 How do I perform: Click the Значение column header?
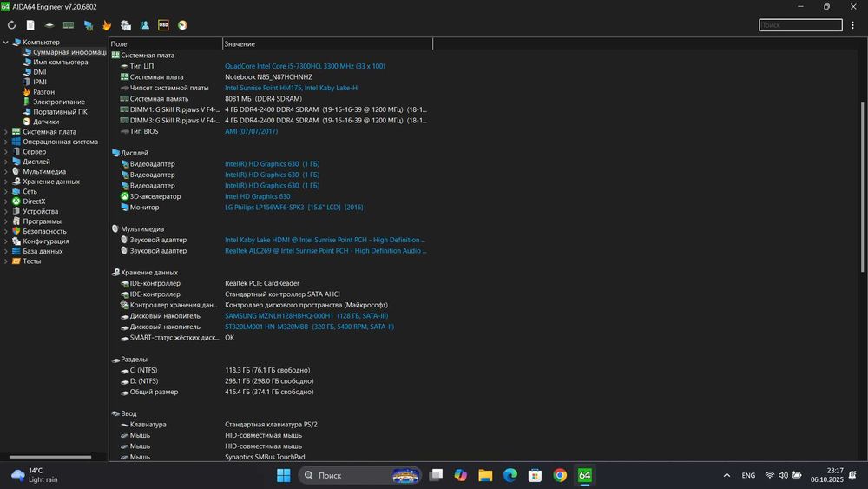pyautogui.click(x=327, y=43)
